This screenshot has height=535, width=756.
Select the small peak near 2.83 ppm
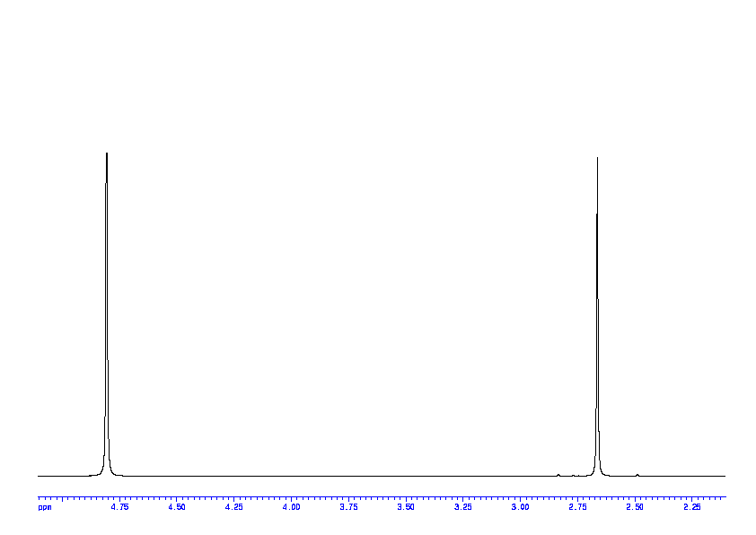pos(558,474)
